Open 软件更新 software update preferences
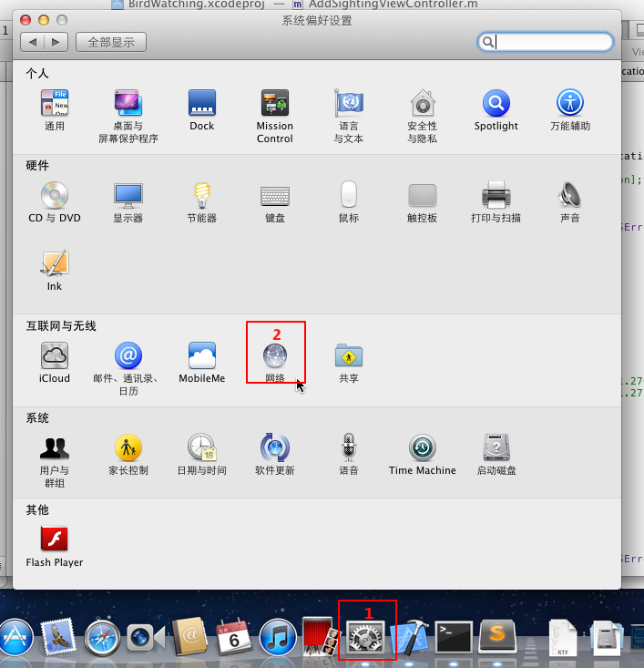This screenshot has width=644, height=668. point(275,454)
